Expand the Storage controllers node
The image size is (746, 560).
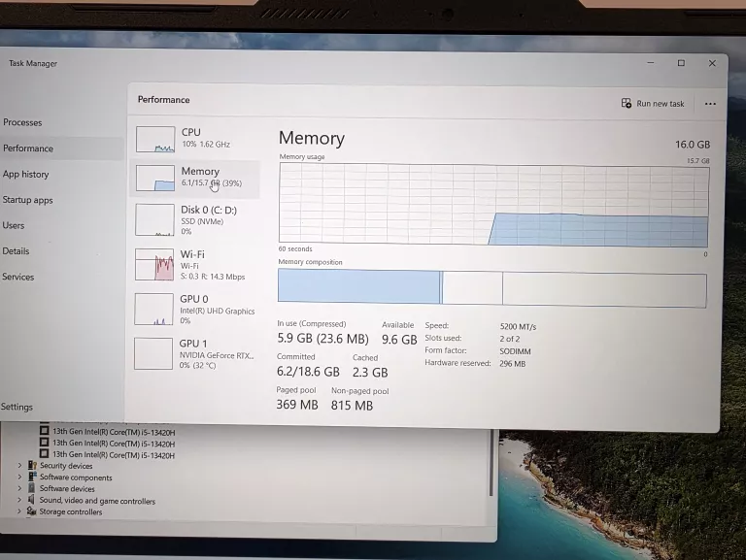(x=19, y=511)
